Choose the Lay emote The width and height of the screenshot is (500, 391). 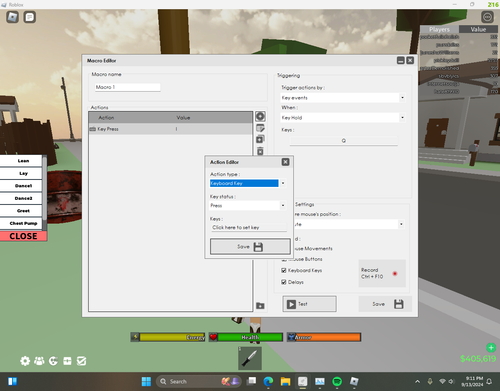(22, 173)
